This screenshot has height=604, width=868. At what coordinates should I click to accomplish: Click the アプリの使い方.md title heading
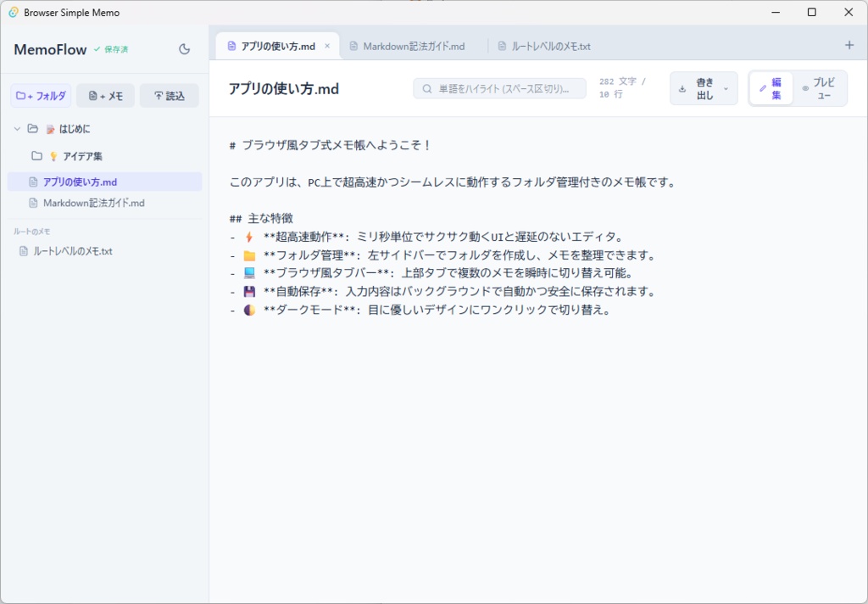tap(284, 89)
